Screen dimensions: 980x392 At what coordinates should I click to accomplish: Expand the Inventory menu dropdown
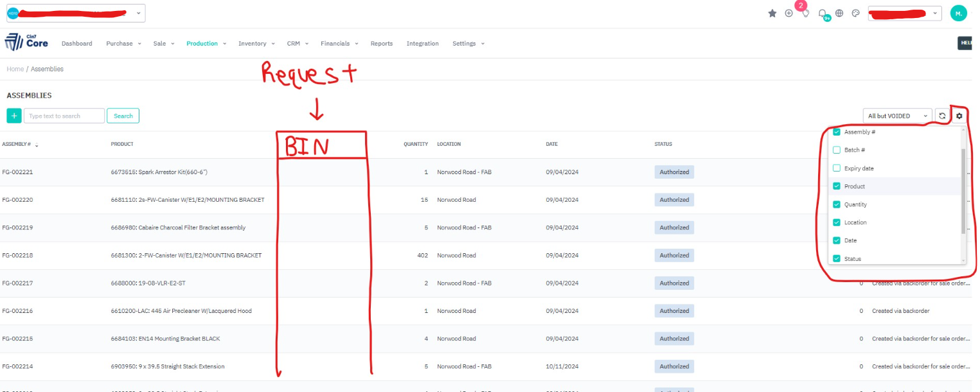click(x=256, y=44)
